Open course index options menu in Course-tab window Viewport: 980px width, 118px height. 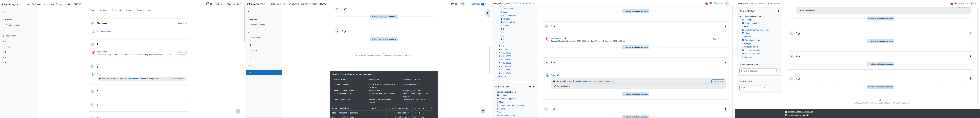(34, 12)
